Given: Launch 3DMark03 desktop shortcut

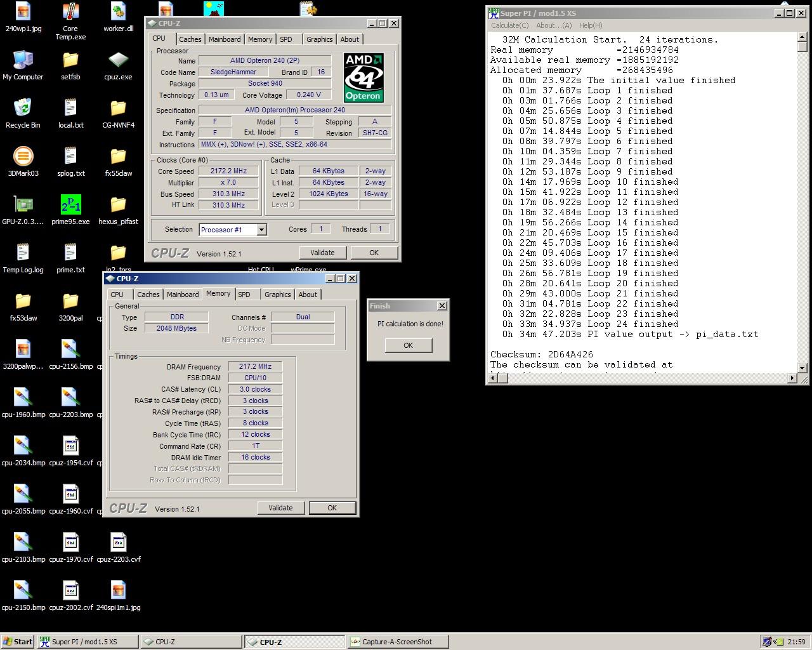Looking at the screenshot, I should pos(23,161).
